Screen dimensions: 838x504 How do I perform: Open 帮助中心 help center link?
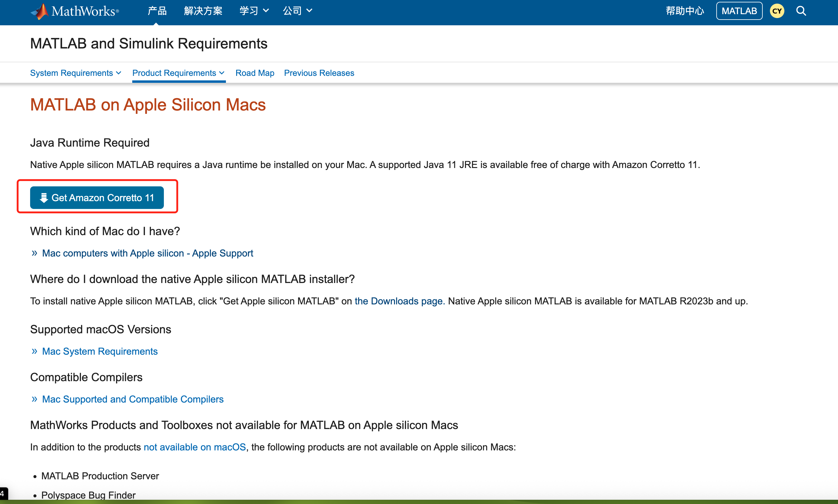click(x=684, y=11)
